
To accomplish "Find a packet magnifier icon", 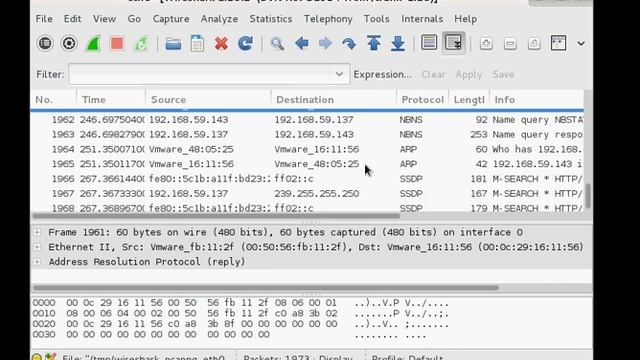I will [x=277, y=43].
